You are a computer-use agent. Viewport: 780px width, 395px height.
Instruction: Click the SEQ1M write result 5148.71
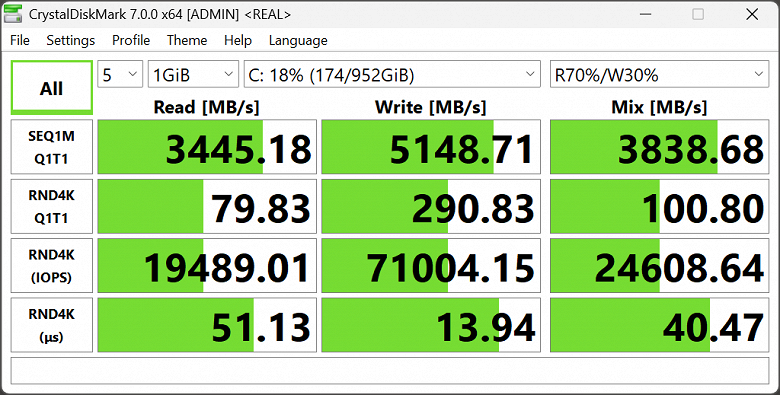(431, 147)
